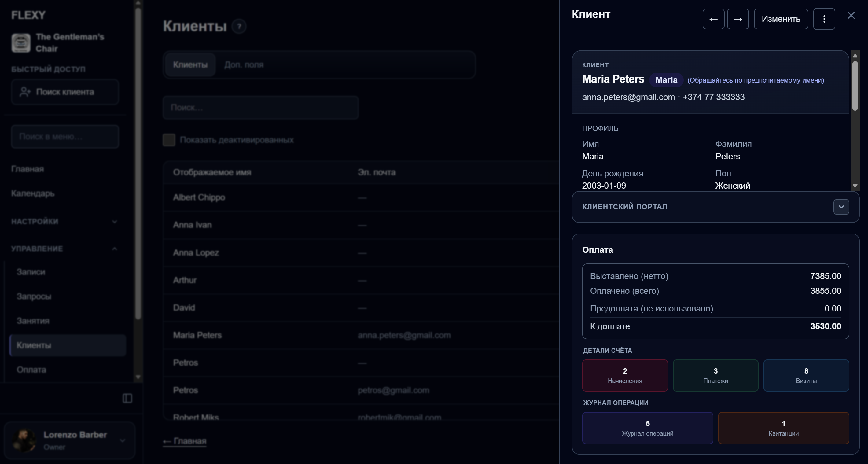This screenshot has width=868, height=464.
Task: Open the Визиты card
Action: pos(806,375)
